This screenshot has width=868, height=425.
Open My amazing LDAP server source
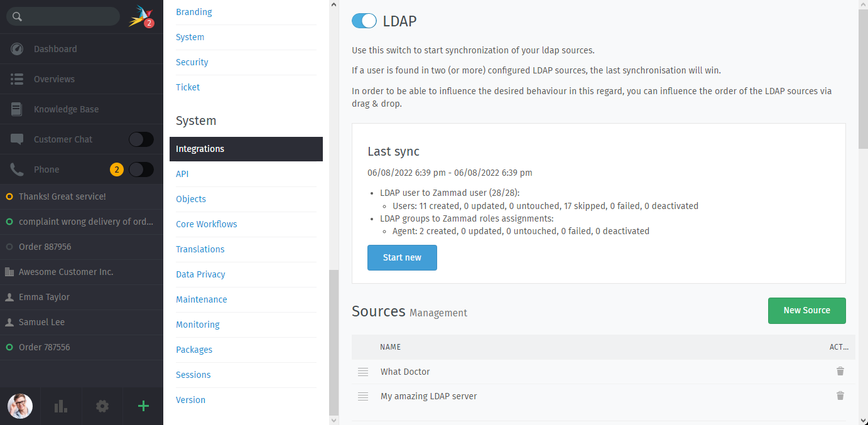click(429, 396)
